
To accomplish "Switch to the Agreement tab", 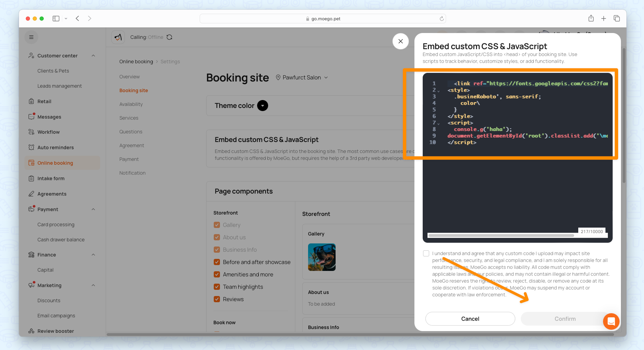I will point(132,145).
